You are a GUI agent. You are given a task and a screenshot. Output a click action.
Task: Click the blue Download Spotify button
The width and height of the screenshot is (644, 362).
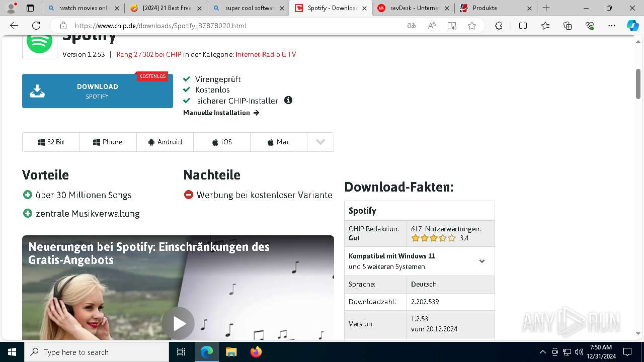click(98, 91)
